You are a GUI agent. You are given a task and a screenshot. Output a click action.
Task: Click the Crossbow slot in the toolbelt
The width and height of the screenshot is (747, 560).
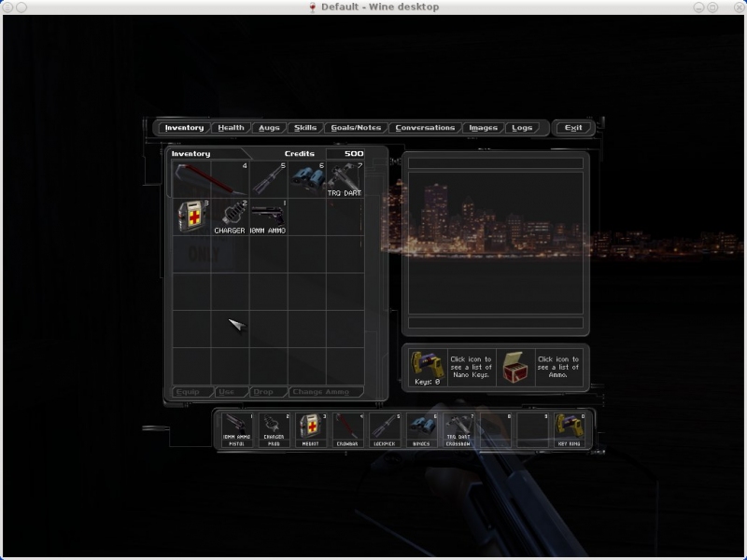click(x=458, y=429)
